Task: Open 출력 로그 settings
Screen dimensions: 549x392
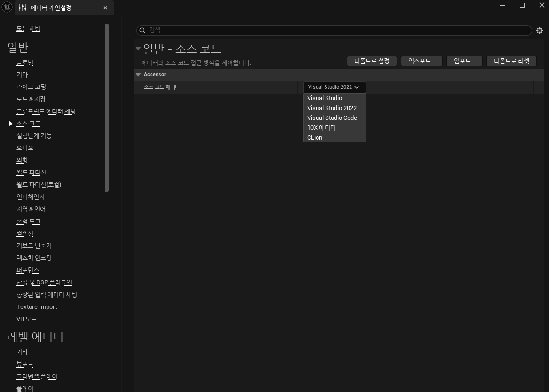Action: [x=28, y=221]
